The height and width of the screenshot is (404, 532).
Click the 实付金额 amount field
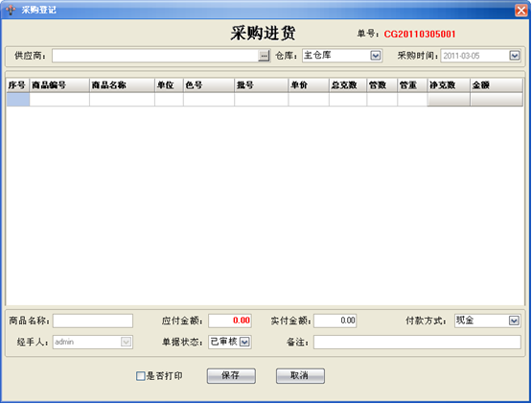tap(335, 321)
